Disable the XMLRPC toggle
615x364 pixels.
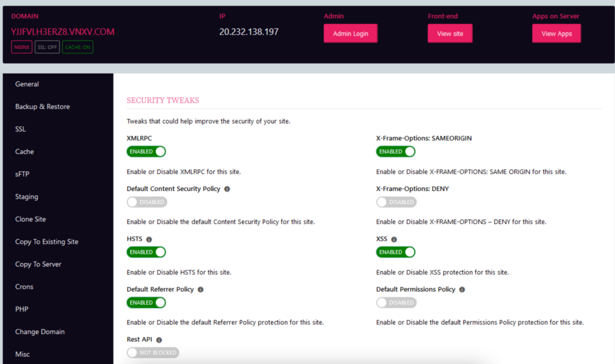click(146, 151)
